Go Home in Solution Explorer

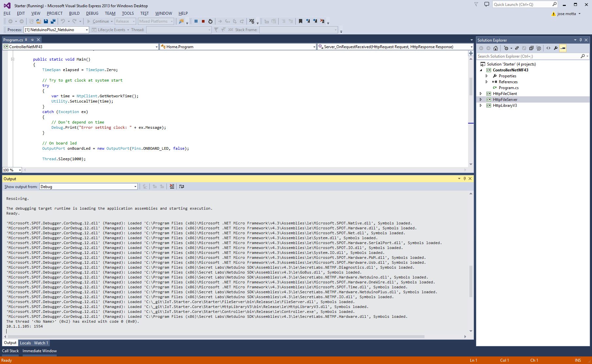pos(496,48)
